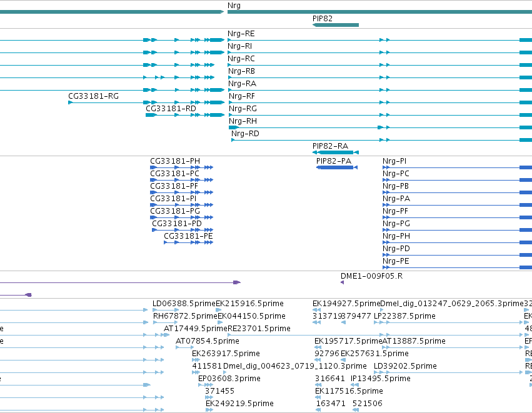
Task: Click the Nrg-PC protein label
Action: click(396, 174)
